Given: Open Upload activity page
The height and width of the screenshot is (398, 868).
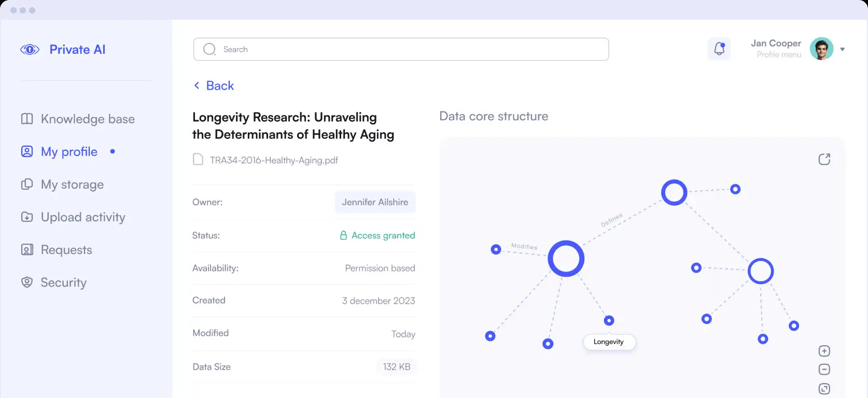Looking at the screenshot, I should (x=83, y=217).
